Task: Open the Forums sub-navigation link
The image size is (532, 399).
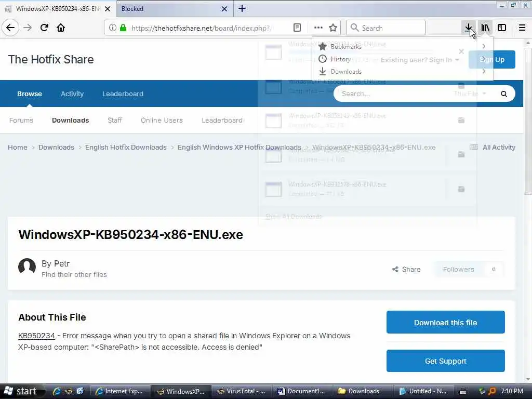Action: [x=21, y=120]
